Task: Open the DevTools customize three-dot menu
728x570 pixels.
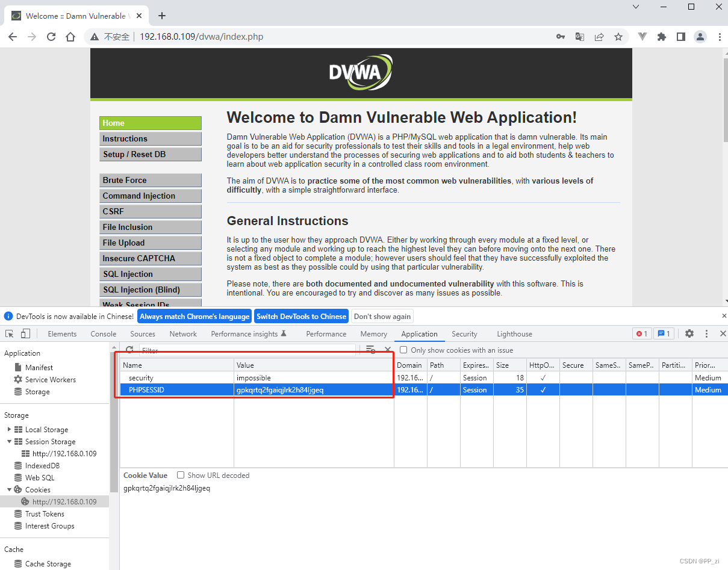Action: pyautogui.click(x=706, y=333)
